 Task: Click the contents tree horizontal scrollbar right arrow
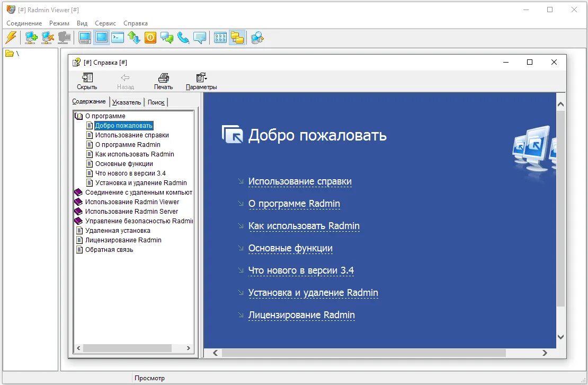[x=189, y=348]
